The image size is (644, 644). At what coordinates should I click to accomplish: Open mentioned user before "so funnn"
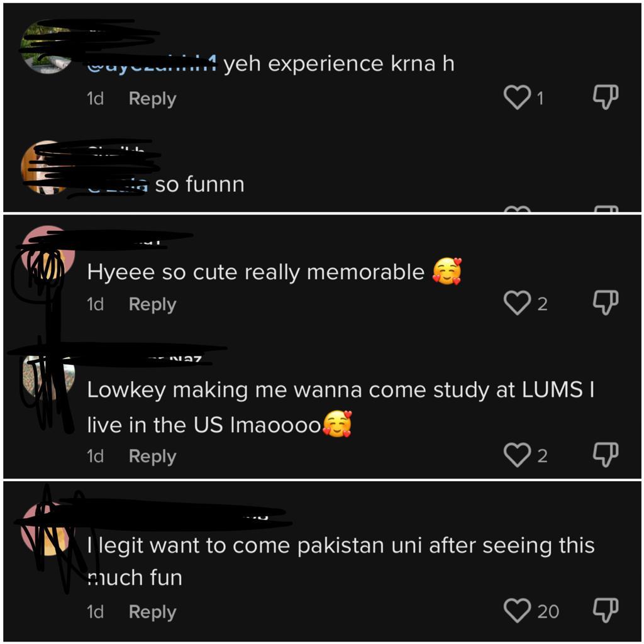point(118,185)
